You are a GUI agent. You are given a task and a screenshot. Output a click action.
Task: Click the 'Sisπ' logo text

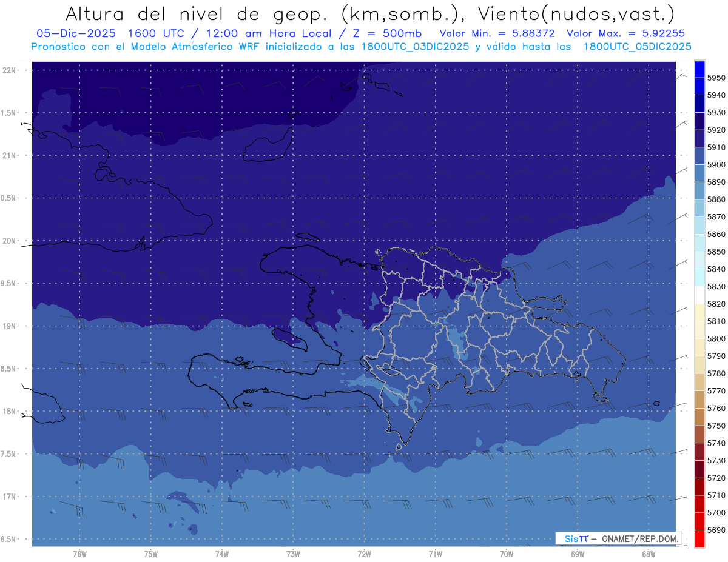pyautogui.click(x=576, y=538)
